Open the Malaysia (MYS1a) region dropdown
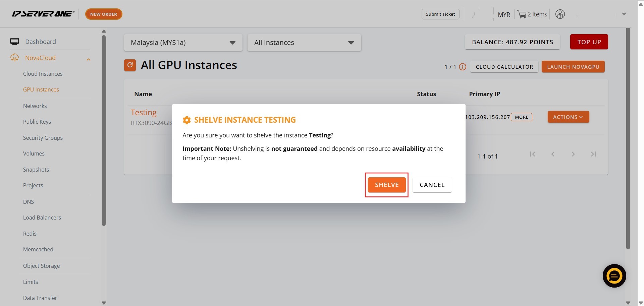This screenshot has width=644, height=306. tap(183, 43)
